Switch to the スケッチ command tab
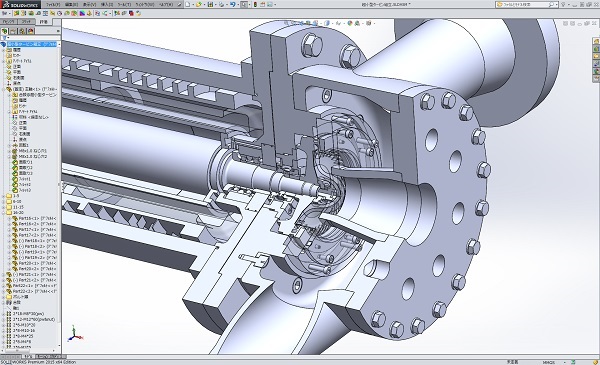This screenshot has height=365, width=600. coord(26,22)
